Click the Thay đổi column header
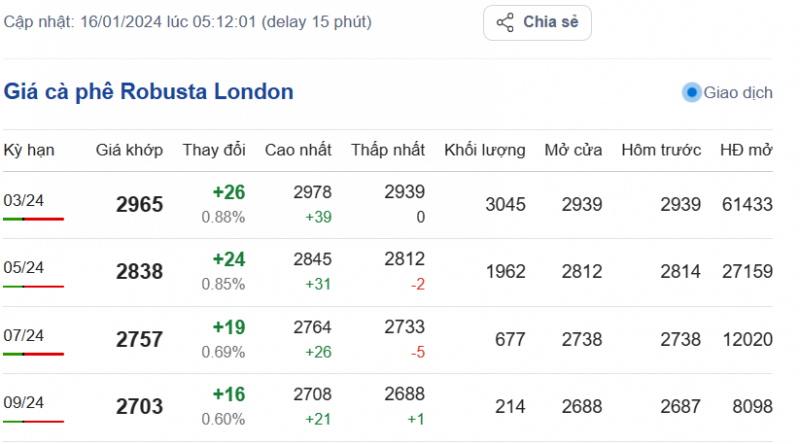This screenshot has height=444, width=800. tap(213, 150)
